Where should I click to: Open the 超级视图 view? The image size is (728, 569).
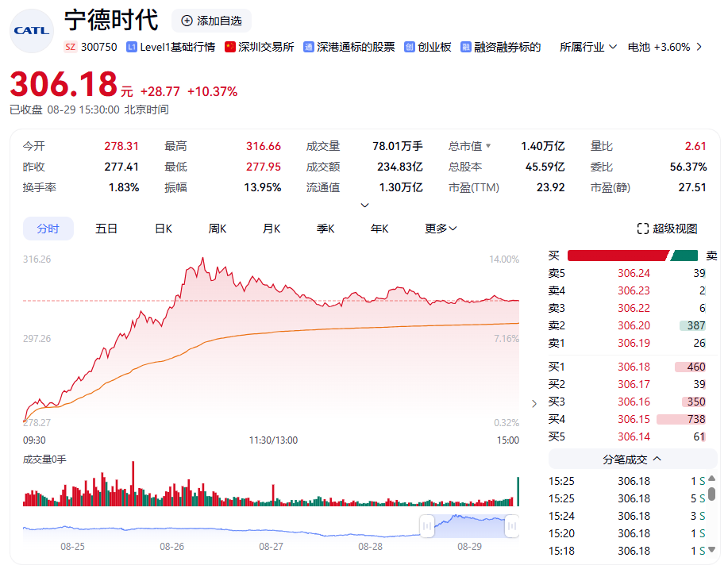tap(667, 229)
